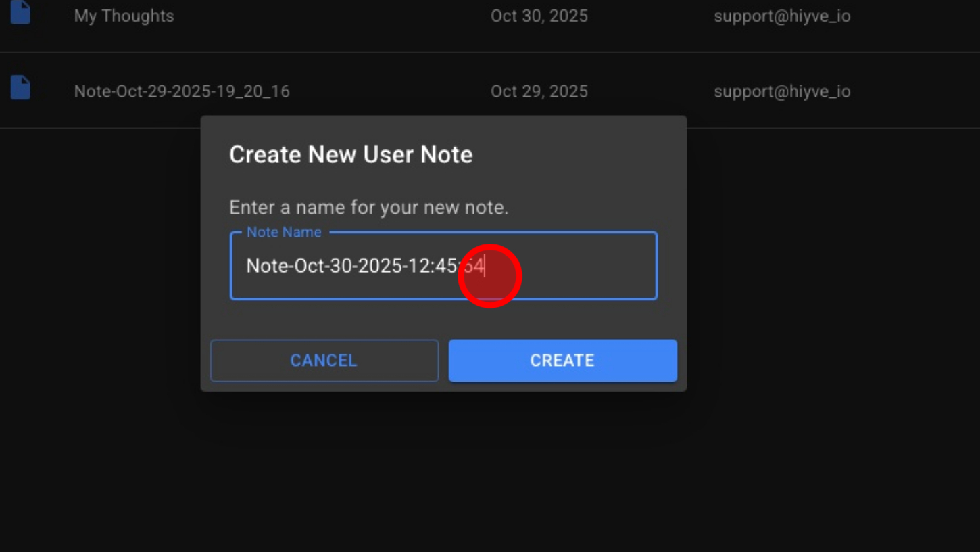Click the 'Oct' part of the note name text
980x552 pixels.
coord(310,266)
